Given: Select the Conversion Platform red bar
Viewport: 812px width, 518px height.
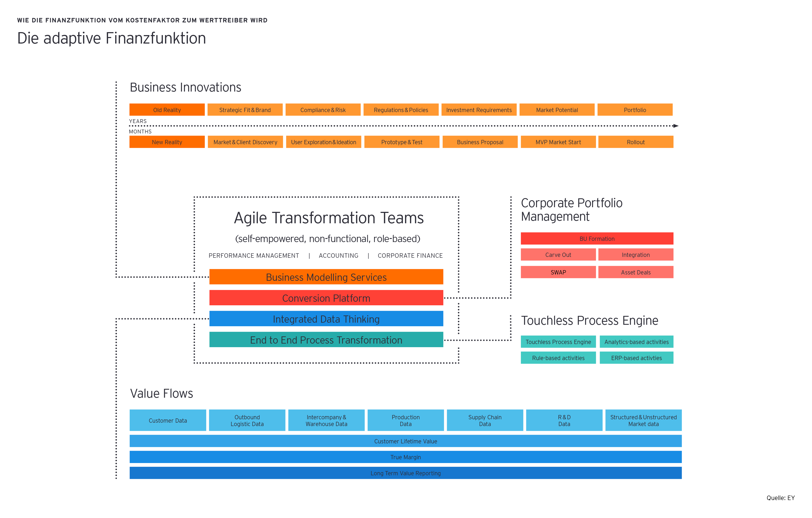Looking at the screenshot, I should [x=326, y=298].
